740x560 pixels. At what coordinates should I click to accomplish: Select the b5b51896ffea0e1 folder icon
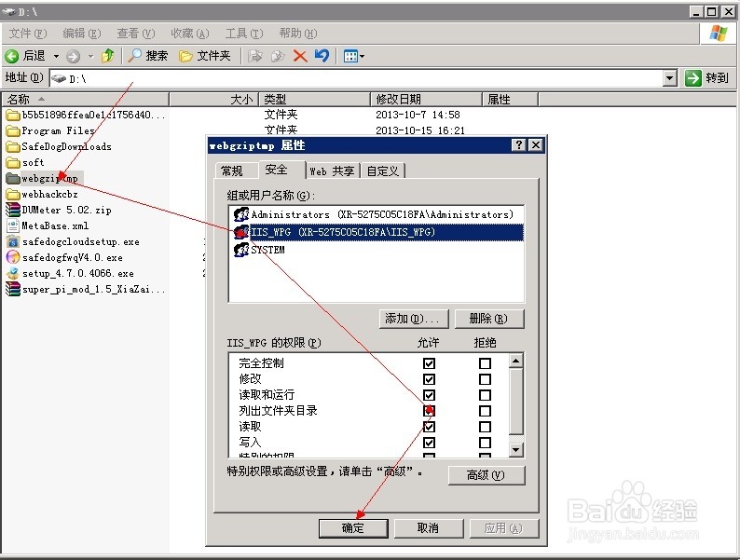(13, 116)
